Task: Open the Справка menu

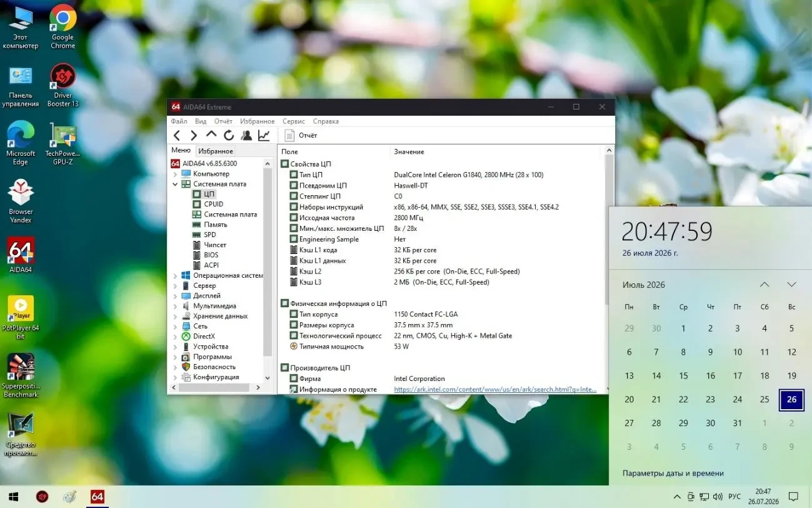Action: [326, 121]
